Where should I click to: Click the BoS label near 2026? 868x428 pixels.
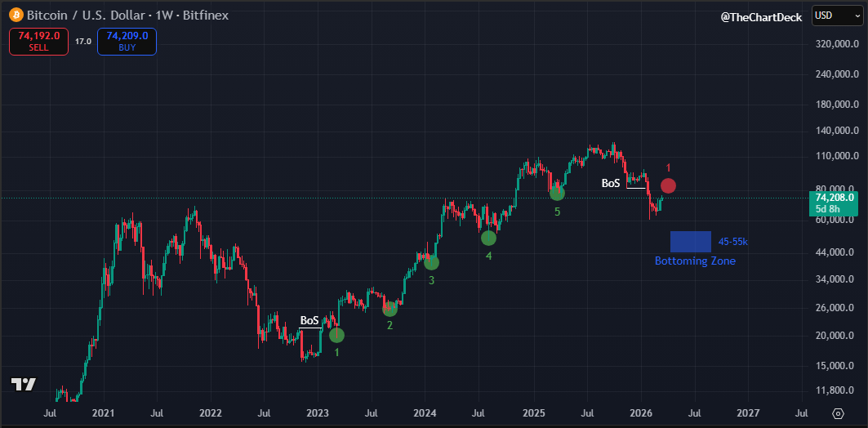611,183
